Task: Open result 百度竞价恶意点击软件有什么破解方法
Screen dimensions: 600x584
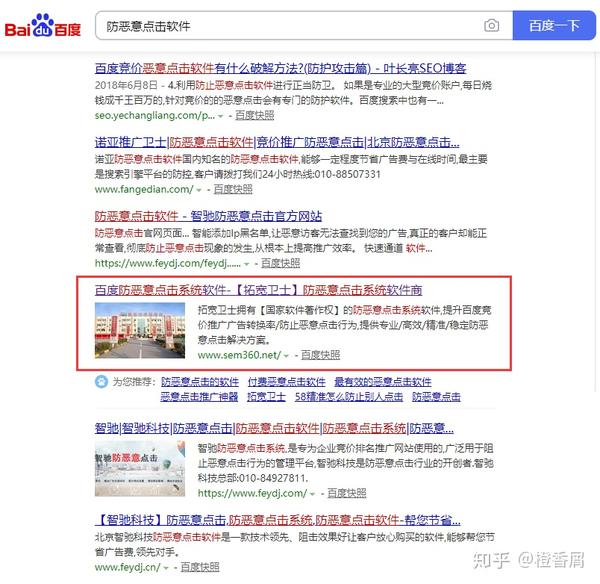Action: tap(280, 69)
